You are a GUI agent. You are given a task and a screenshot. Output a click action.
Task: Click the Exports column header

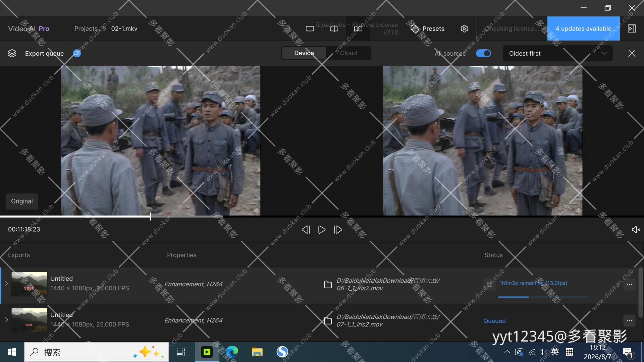pyautogui.click(x=19, y=255)
